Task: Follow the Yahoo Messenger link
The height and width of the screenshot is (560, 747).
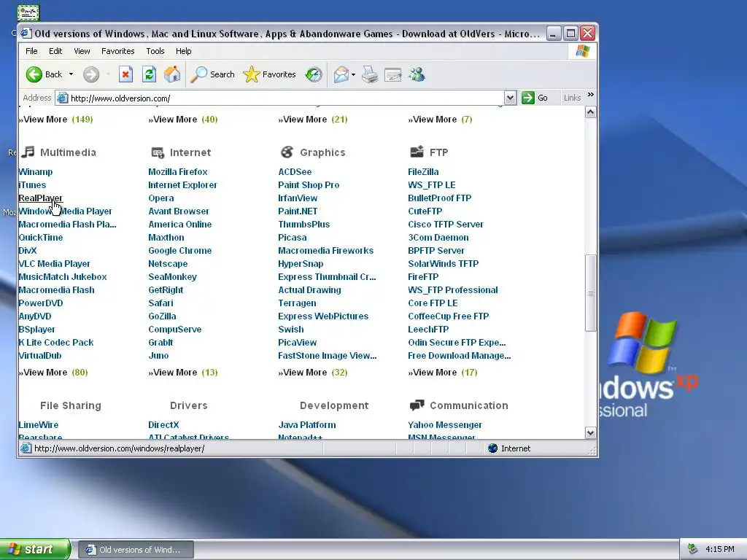Action: pyautogui.click(x=445, y=425)
